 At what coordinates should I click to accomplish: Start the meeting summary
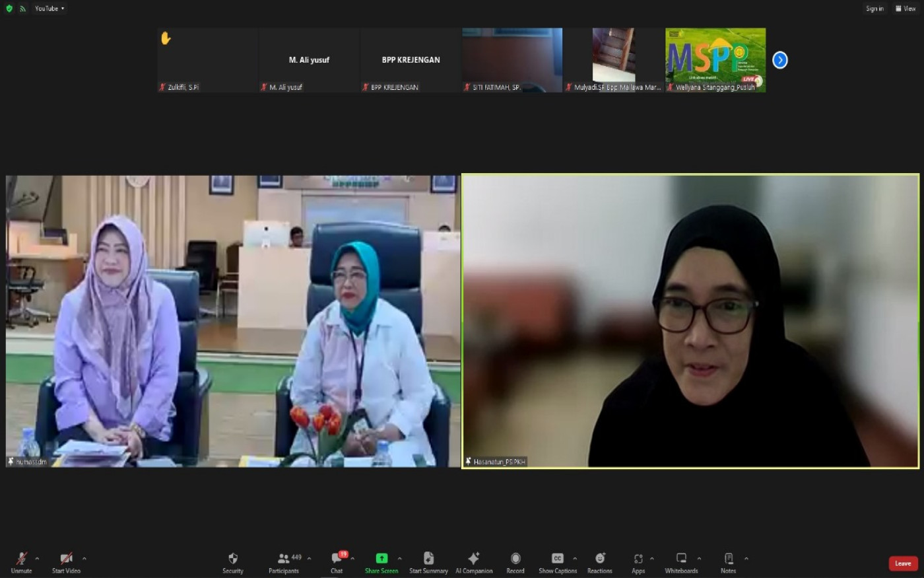(x=428, y=562)
